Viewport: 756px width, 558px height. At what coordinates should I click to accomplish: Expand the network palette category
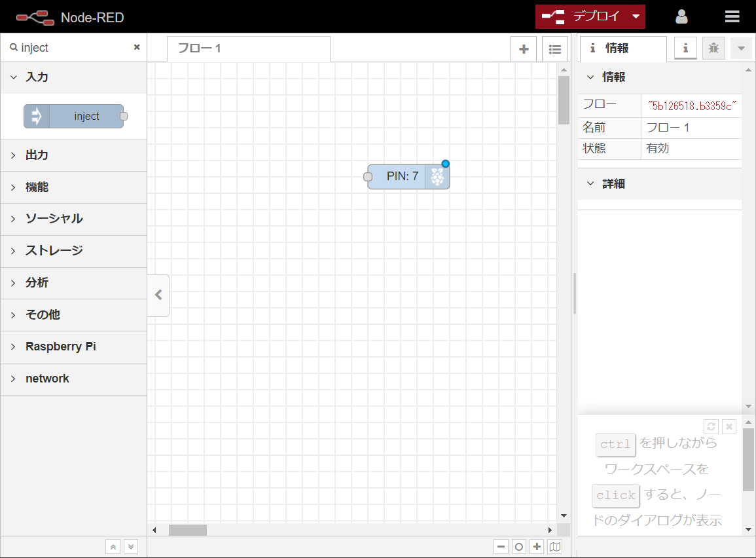point(74,379)
